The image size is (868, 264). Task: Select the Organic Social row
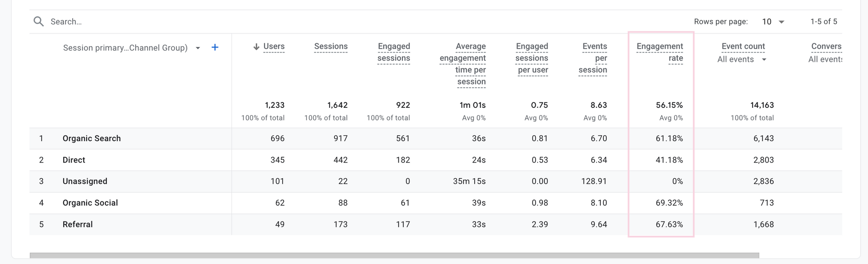[x=436, y=203]
